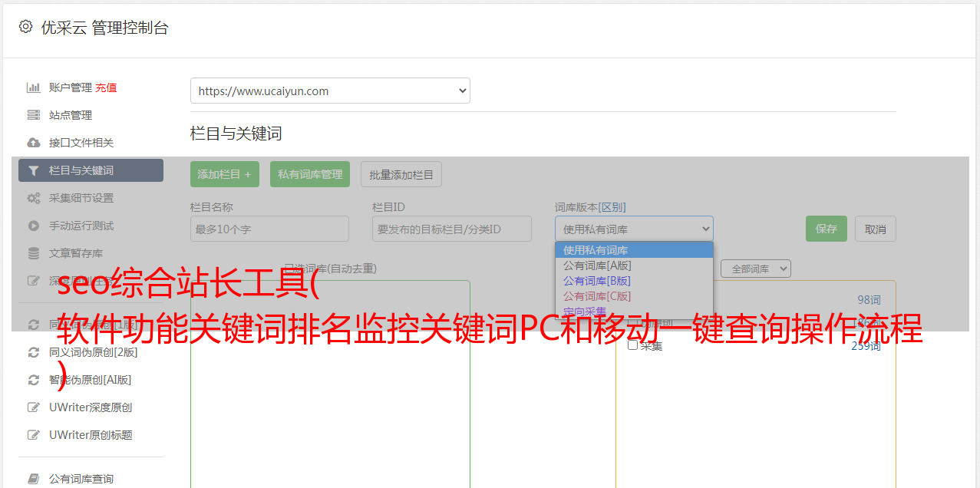Open 账户管理 in the sidebar
Screen dimensions: 980x488
[71, 87]
